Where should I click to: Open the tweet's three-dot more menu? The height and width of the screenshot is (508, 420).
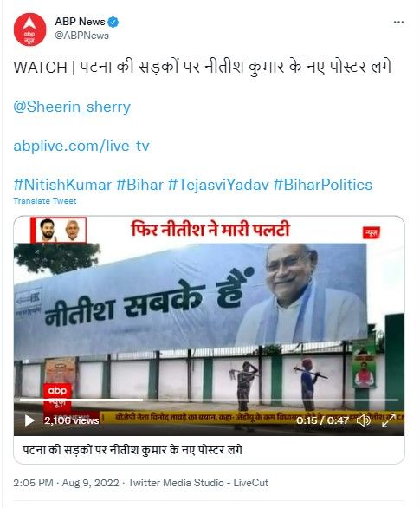(x=398, y=22)
